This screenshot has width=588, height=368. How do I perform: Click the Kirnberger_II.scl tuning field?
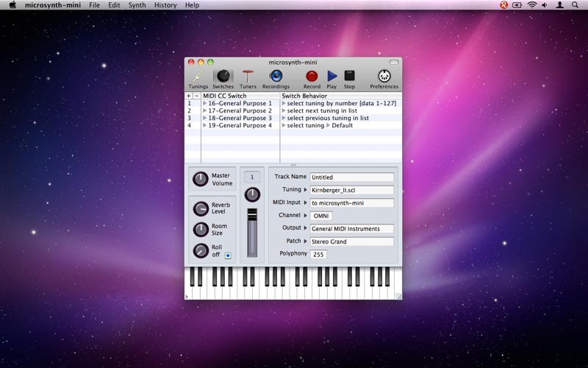point(352,190)
